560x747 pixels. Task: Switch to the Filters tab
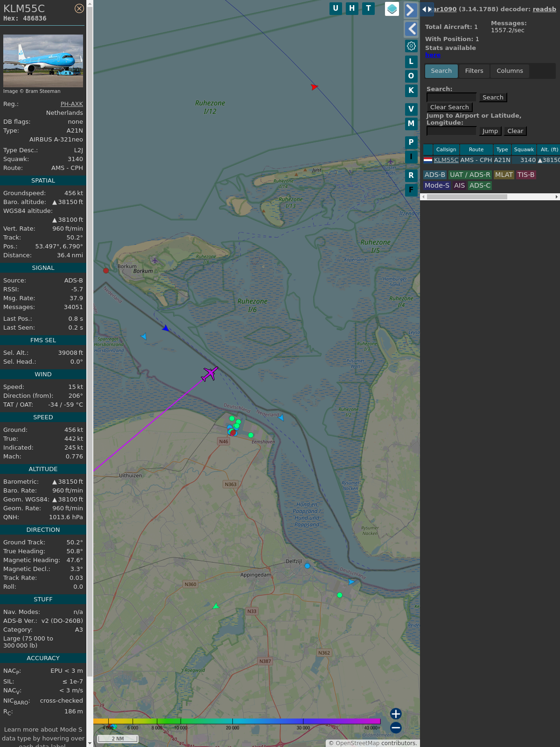tap(474, 71)
